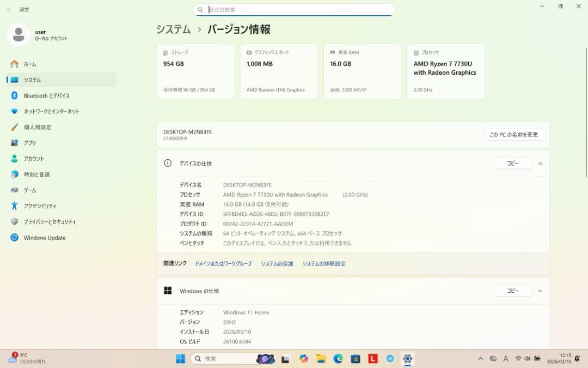This screenshot has width=588, height=368.
Task: Show hidden icons in the system tray
Action: 480,359
